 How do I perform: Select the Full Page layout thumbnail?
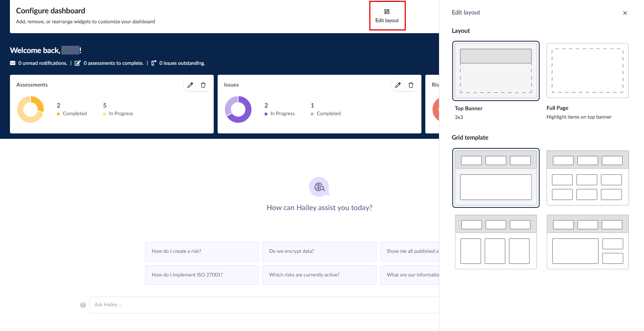[588, 71]
